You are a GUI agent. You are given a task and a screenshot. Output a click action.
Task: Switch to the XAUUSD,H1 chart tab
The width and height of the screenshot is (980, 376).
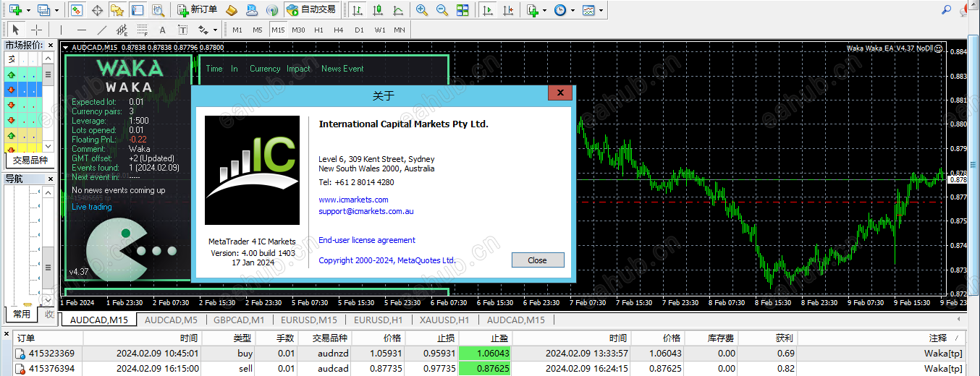point(444,320)
